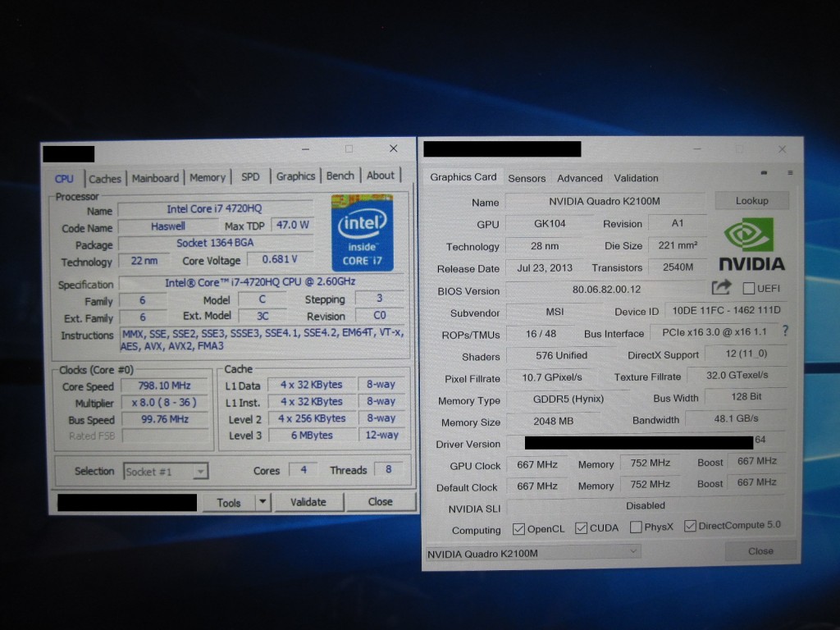Switch to the Graphics tab
Screen dimensions: 840x630
click(295, 176)
